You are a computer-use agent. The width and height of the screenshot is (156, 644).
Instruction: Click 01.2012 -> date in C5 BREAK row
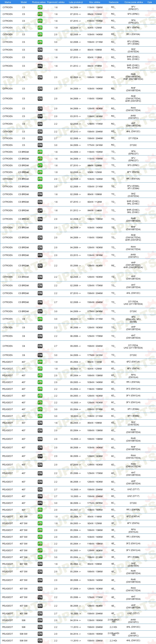[75, 210]
